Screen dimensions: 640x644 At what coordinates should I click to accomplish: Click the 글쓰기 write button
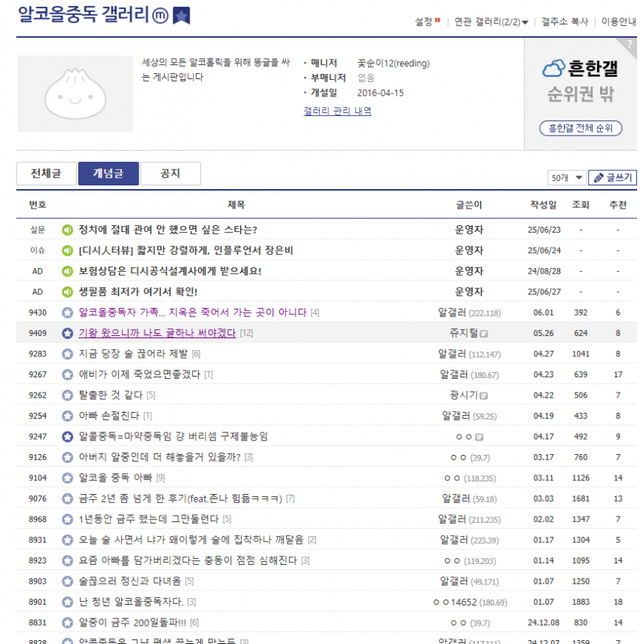click(612, 177)
